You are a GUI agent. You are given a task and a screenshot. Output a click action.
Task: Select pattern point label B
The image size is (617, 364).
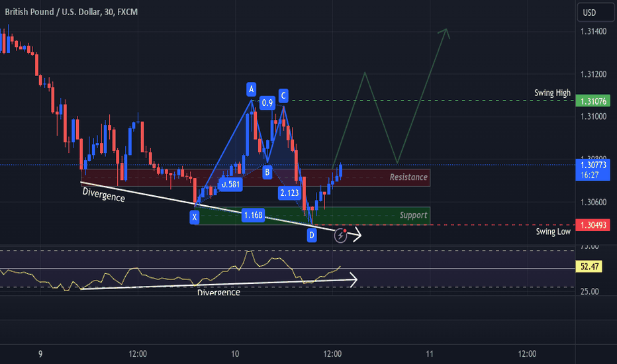click(267, 172)
